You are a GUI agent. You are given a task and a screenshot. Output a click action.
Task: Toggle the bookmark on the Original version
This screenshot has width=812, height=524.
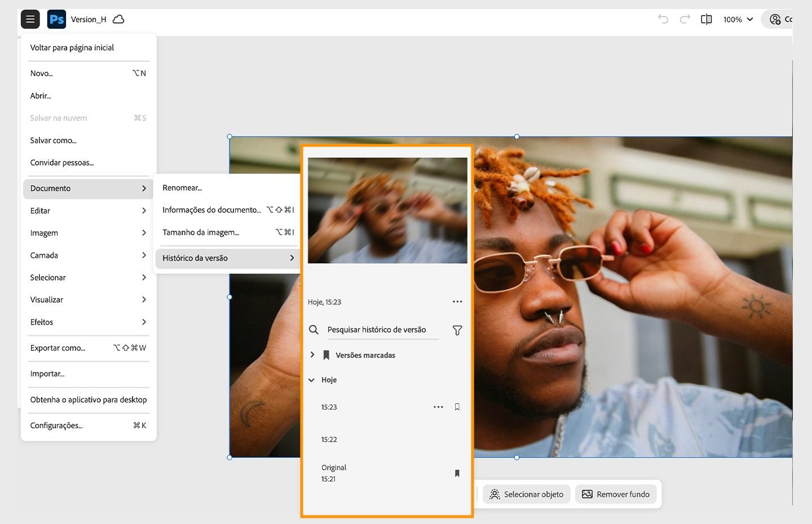click(x=457, y=473)
